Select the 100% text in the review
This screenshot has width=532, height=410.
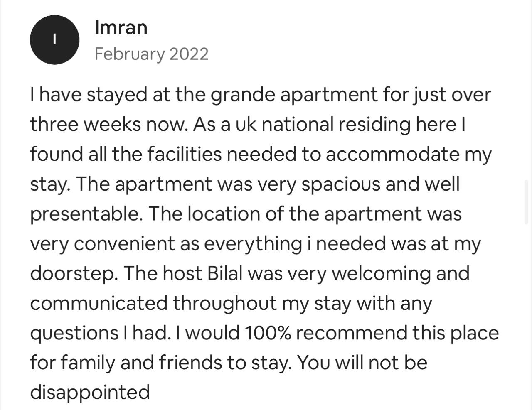coord(268,333)
